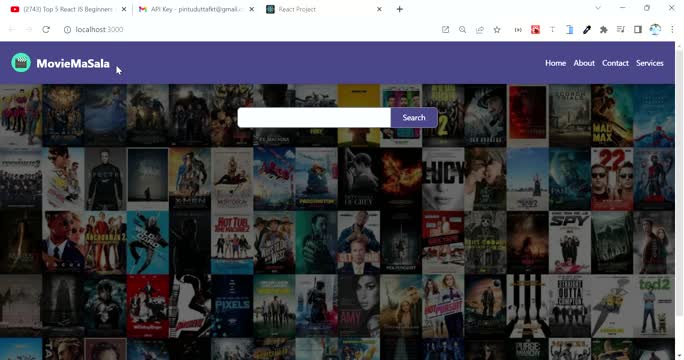The height and width of the screenshot is (360, 684).
Task: Click the PIXELS movie poster
Action: (x=232, y=306)
